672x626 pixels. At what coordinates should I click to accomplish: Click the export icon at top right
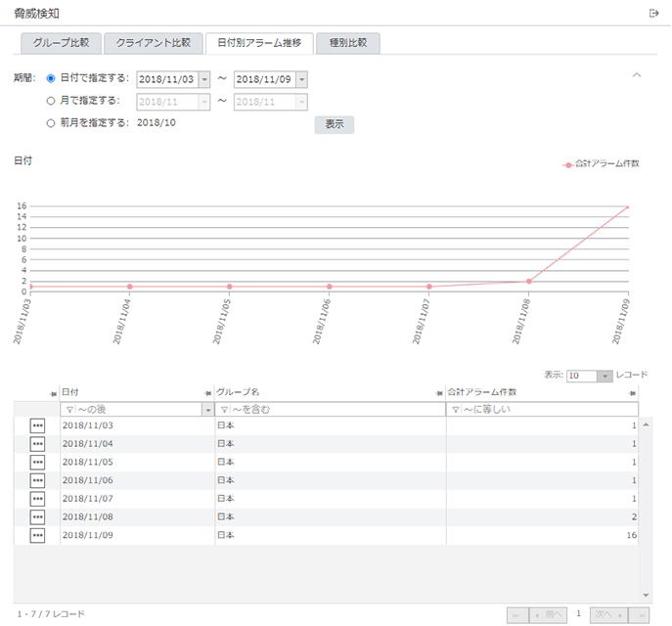pyautogui.click(x=653, y=13)
